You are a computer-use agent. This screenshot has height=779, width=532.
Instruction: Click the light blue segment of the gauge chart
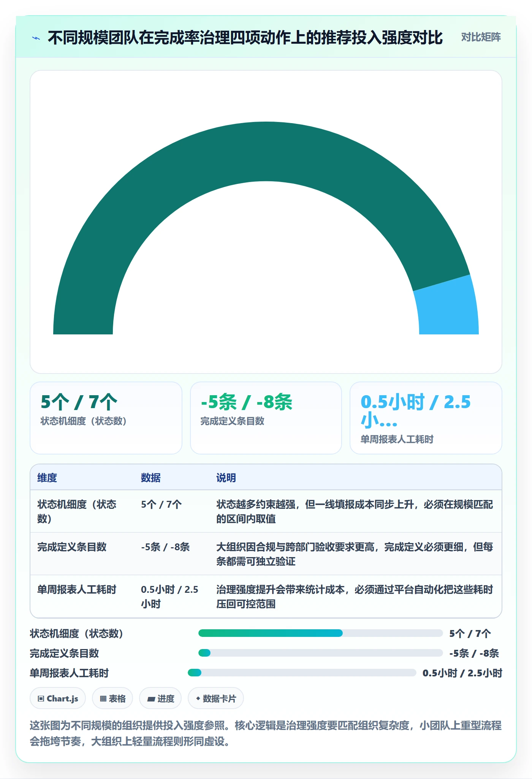[x=448, y=306]
